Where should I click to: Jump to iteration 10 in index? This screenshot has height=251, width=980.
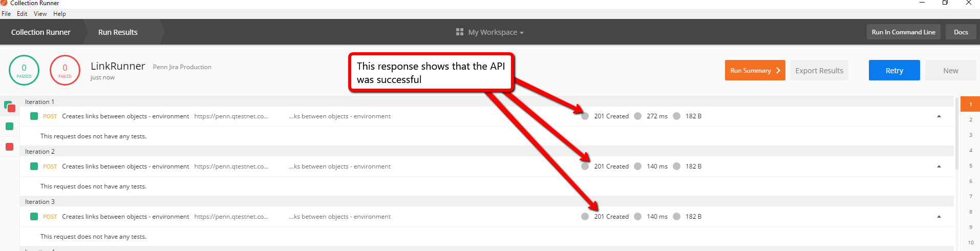(970, 242)
